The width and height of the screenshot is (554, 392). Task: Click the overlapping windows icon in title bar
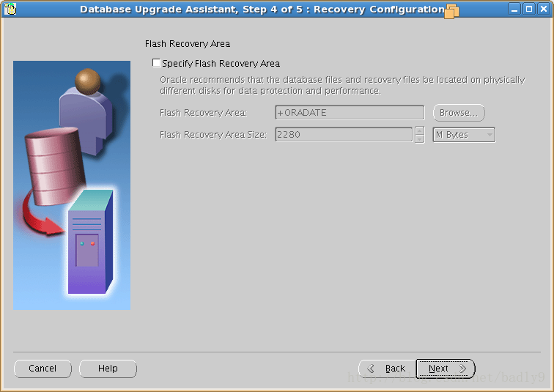tap(452, 10)
